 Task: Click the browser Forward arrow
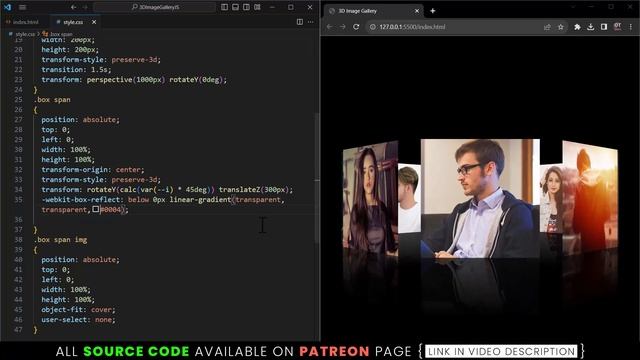pyautogui.click(x=343, y=27)
